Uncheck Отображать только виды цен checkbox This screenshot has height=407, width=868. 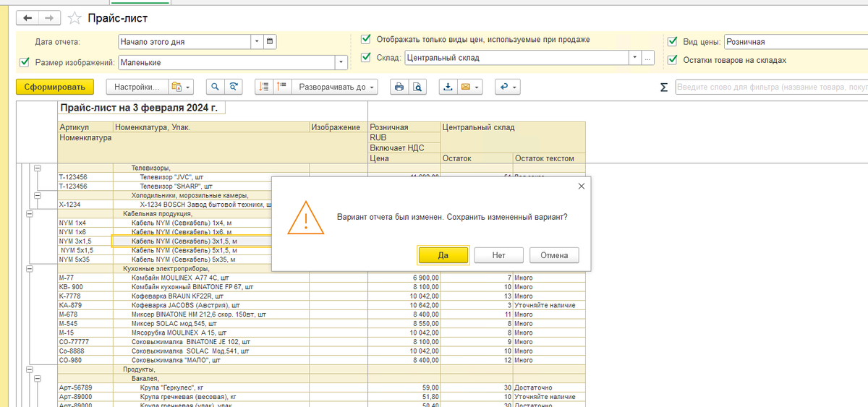point(366,39)
